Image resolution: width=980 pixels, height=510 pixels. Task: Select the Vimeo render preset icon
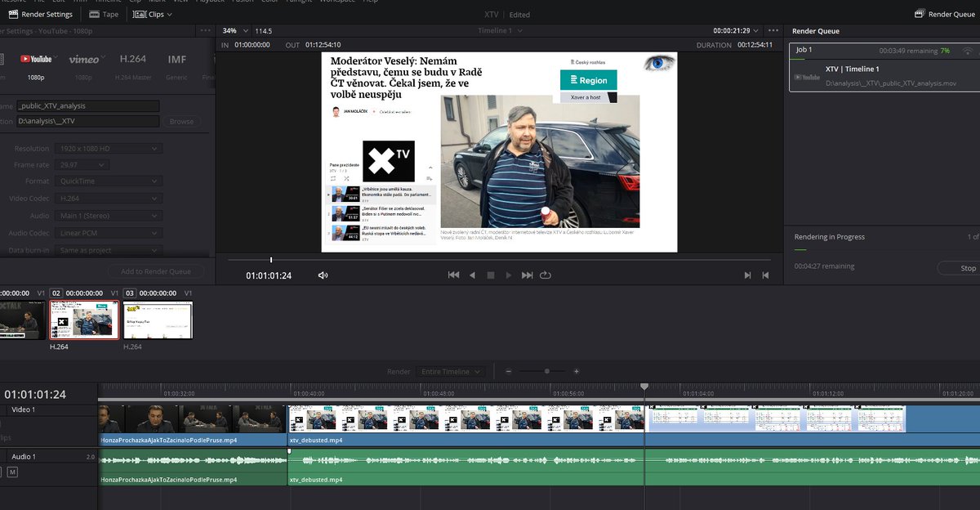83,59
